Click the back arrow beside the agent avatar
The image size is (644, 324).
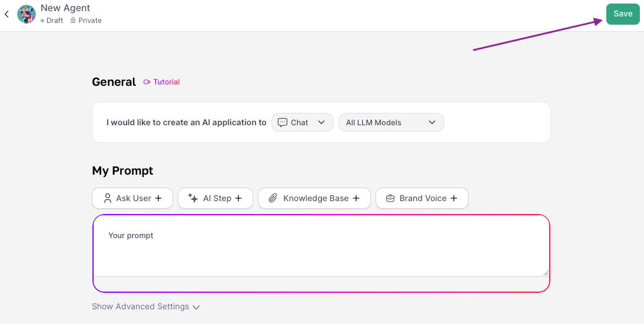(x=6, y=14)
